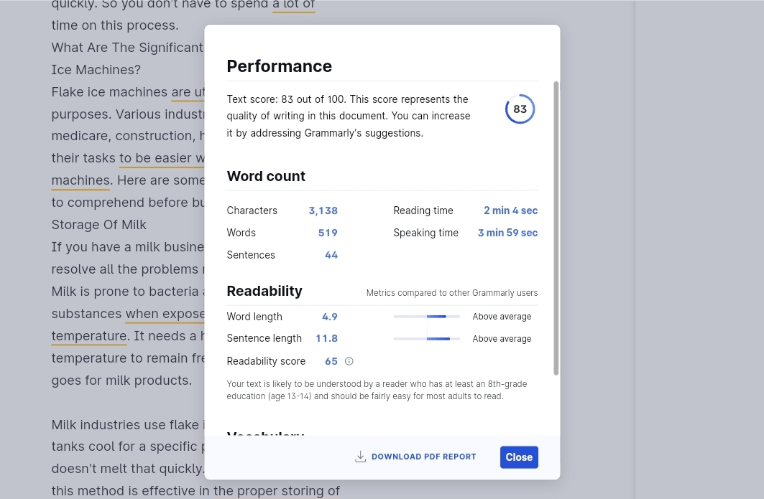Open the Download PDF Report link
The height and width of the screenshot is (499, 764).
(x=423, y=457)
